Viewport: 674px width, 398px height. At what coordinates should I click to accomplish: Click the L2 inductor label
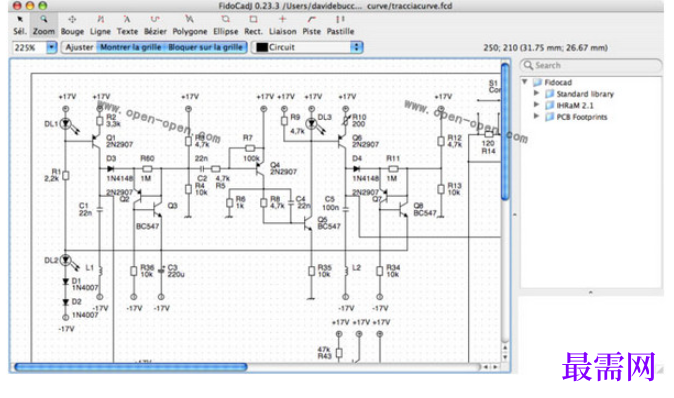356,267
